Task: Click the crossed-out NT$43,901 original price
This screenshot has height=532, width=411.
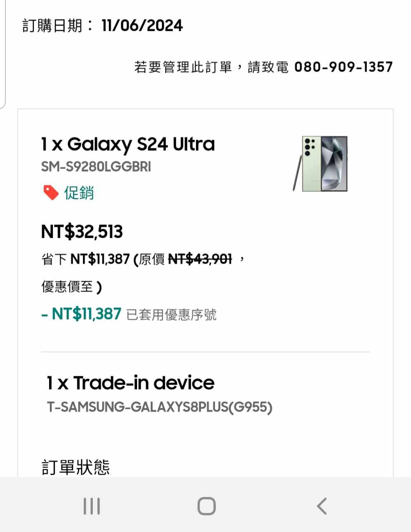Action: coord(200,259)
